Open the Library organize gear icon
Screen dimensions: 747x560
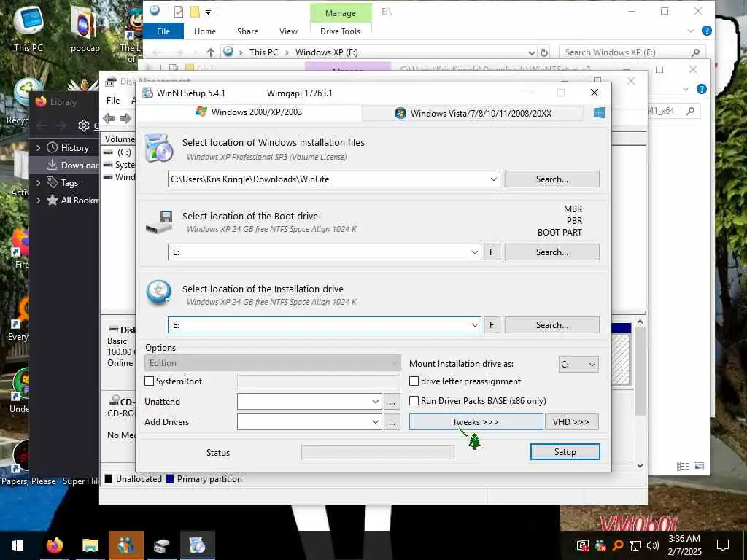(x=83, y=125)
